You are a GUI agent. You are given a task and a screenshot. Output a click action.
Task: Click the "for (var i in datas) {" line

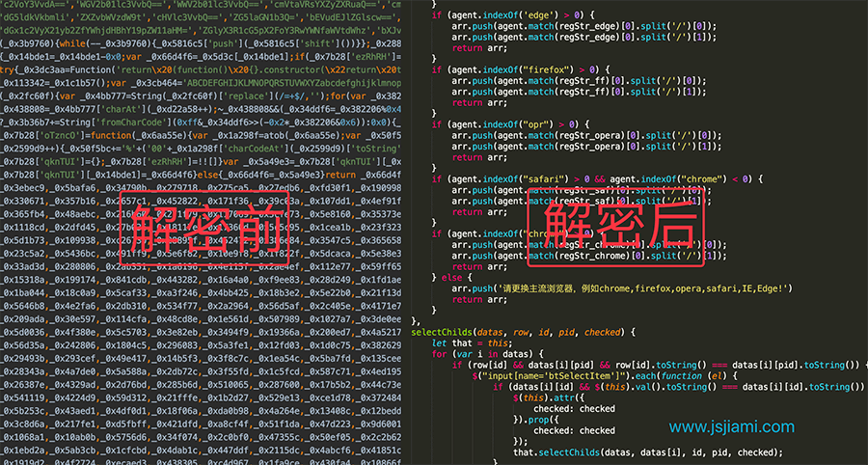click(488, 354)
